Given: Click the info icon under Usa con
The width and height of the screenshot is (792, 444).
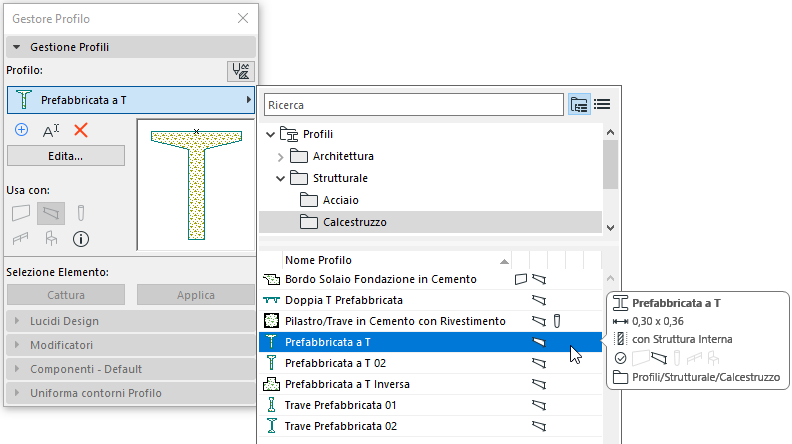Looking at the screenshot, I should coord(81,238).
